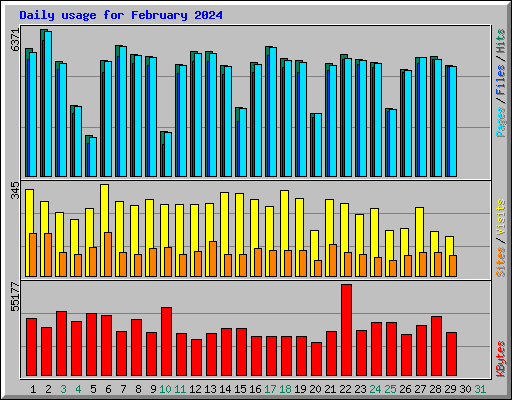Click day label '22' on the axis

pyautogui.click(x=345, y=389)
